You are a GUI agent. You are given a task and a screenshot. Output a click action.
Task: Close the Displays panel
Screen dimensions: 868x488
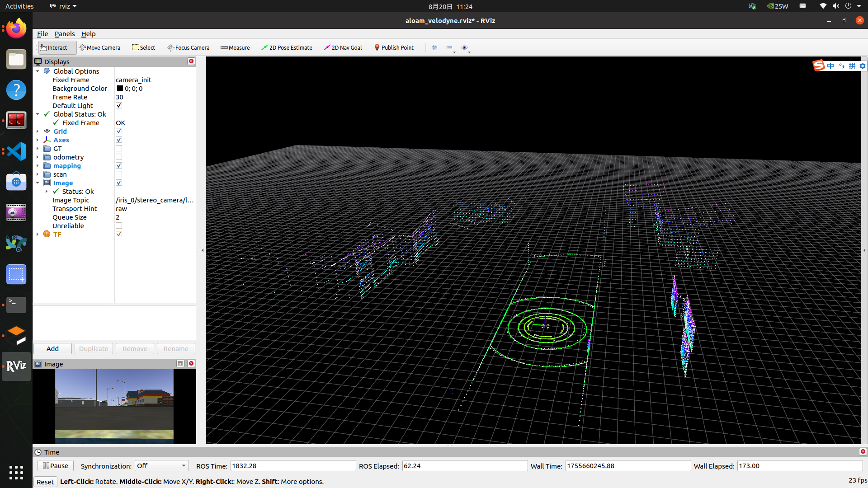click(191, 61)
